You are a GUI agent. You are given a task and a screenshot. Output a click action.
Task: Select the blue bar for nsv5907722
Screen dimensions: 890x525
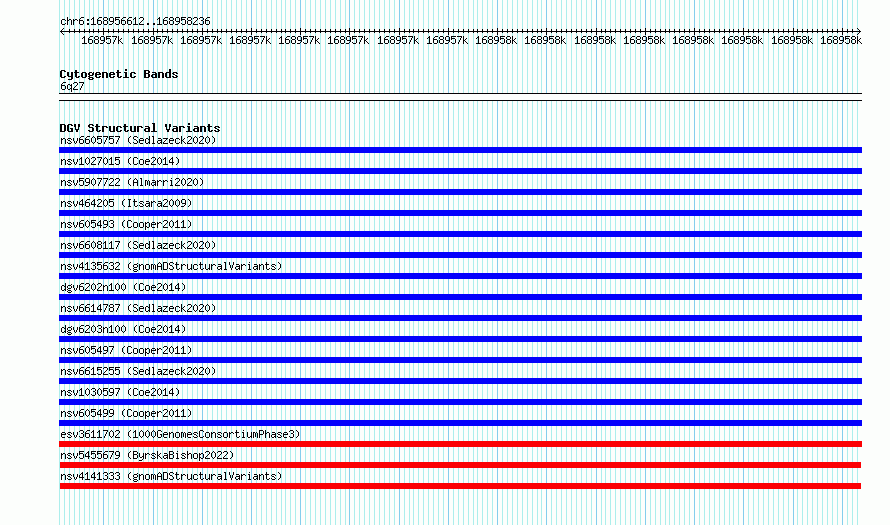click(460, 192)
